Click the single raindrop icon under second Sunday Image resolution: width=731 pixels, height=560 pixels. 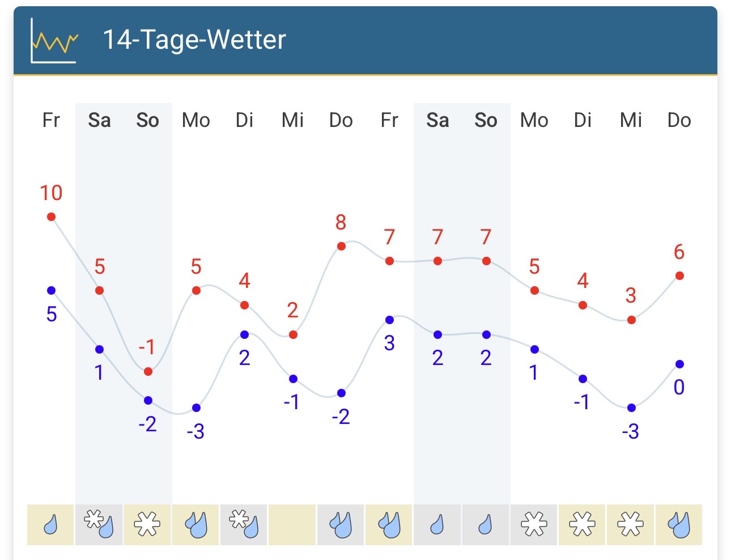click(x=486, y=525)
